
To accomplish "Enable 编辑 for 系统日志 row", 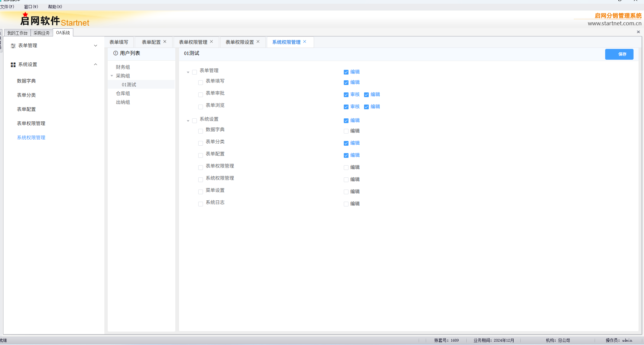I will click(346, 204).
